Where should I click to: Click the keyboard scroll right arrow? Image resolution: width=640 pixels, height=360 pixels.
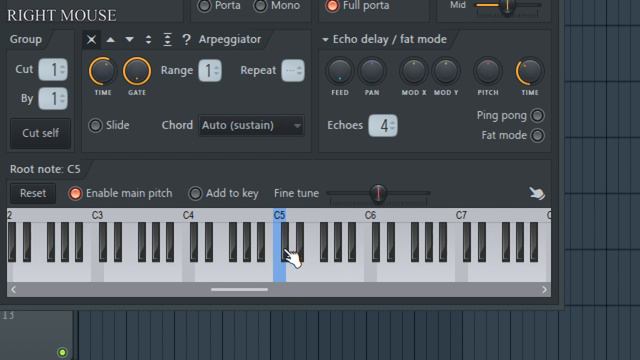[x=544, y=289]
